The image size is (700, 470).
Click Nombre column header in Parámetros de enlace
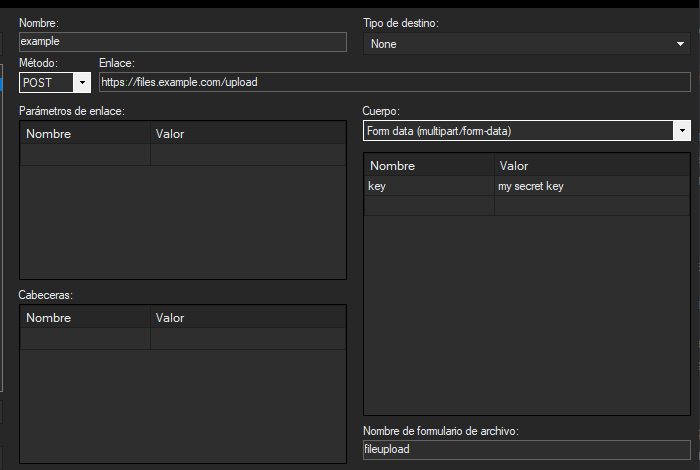pos(85,133)
